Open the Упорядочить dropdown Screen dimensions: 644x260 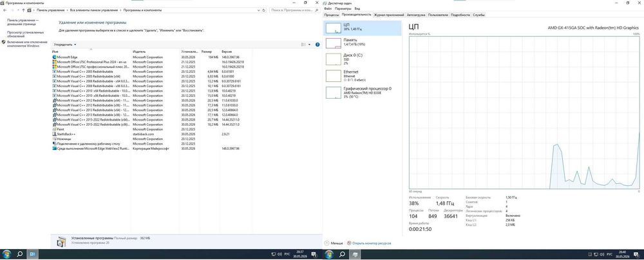click(x=65, y=45)
